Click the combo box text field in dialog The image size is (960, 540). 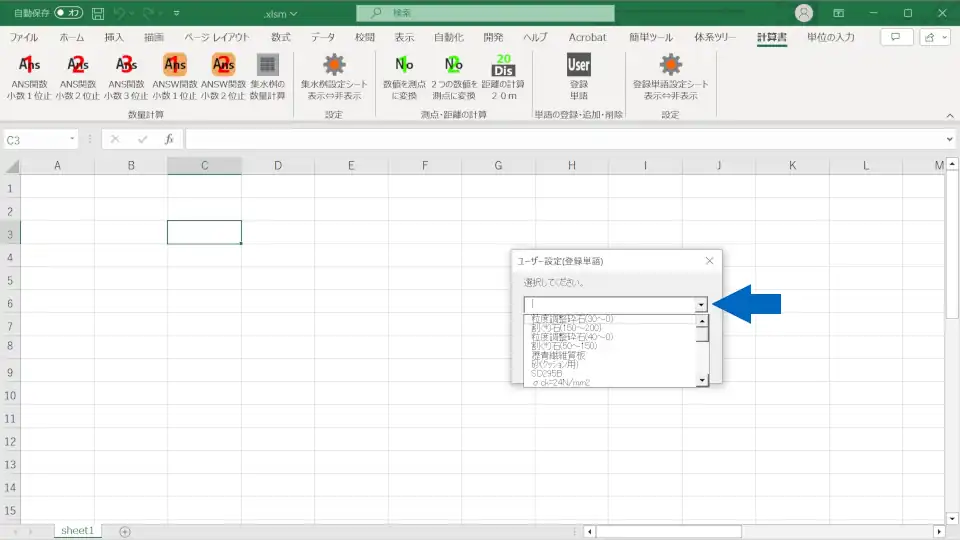pos(610,304)
